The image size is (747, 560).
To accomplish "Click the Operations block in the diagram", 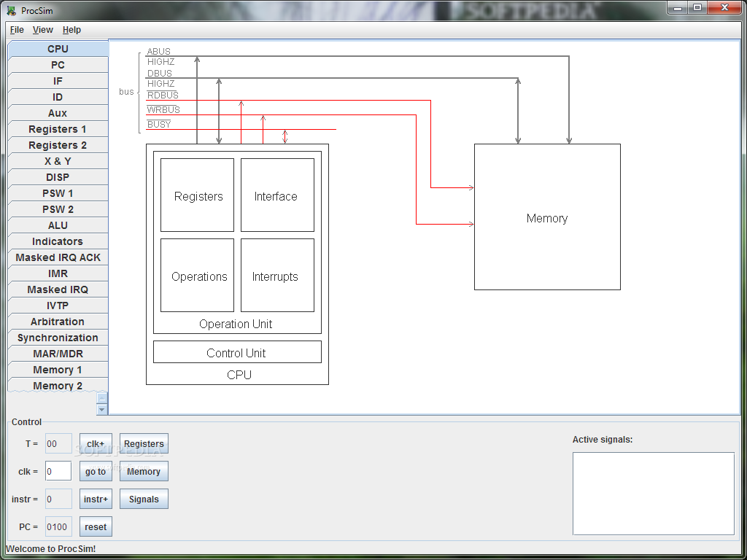I will point(197,275).
